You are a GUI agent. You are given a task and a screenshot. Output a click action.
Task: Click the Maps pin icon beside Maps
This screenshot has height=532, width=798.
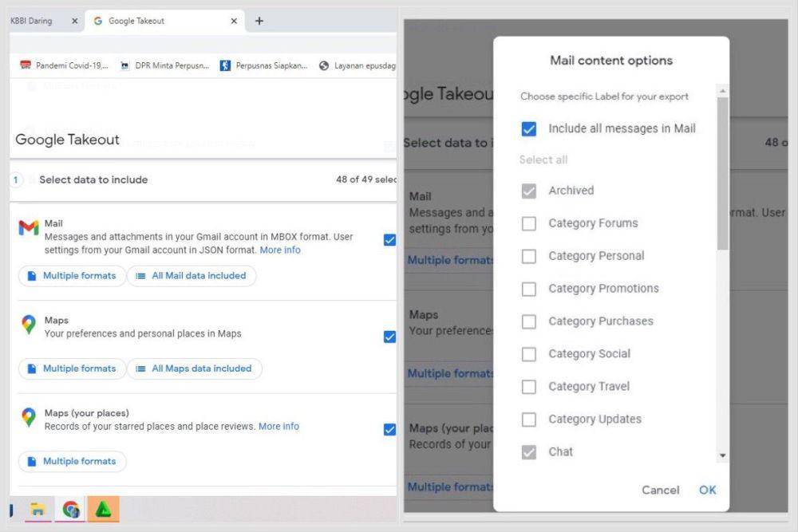click(29, 325)
